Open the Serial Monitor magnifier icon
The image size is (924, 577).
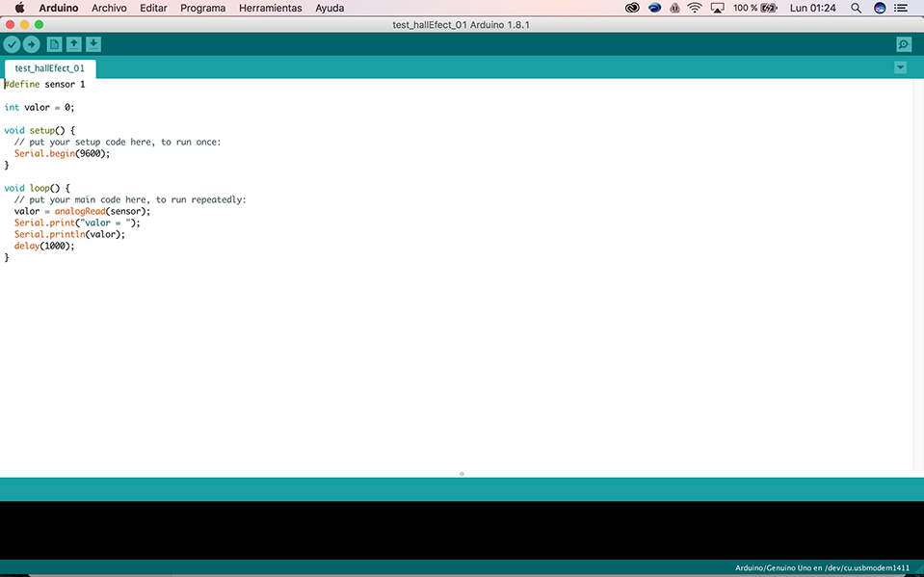[x=904, y=44]
